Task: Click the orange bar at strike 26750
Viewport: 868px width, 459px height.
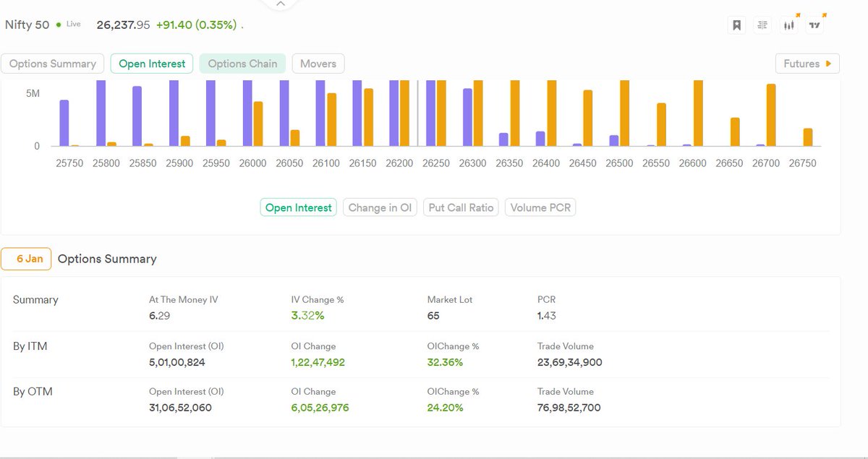Action: (x=808, y=137)
